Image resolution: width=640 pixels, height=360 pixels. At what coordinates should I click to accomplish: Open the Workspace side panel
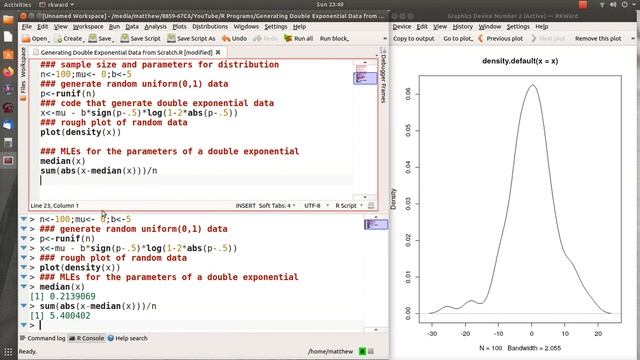click(23, 62)
